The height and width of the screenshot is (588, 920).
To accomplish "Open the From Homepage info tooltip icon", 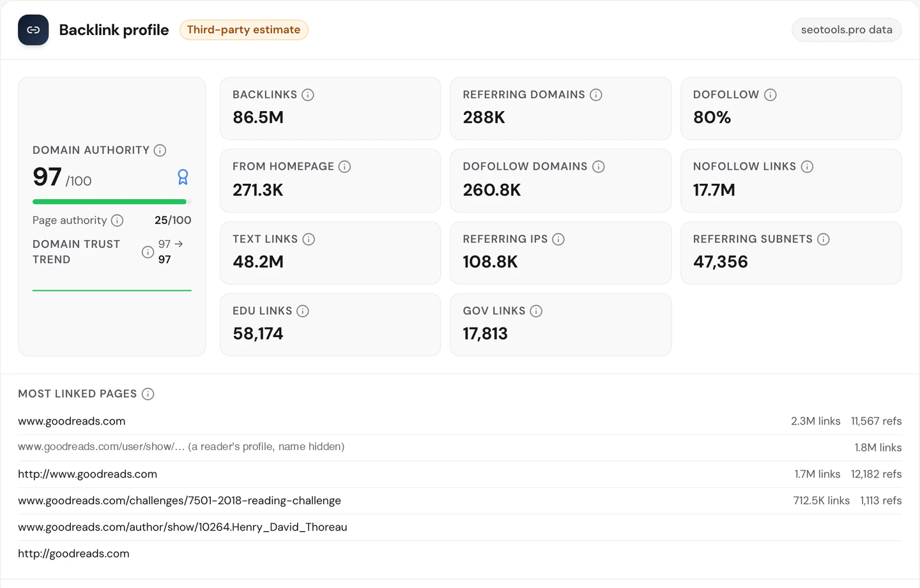I will pyautogui.click(x=345, y=167).
